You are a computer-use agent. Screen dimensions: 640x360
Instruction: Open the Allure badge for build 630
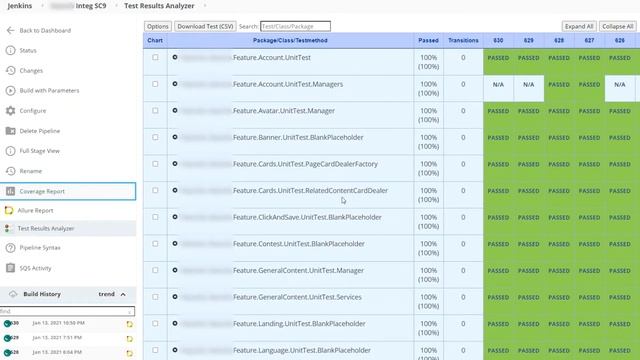tap(129, 324)
